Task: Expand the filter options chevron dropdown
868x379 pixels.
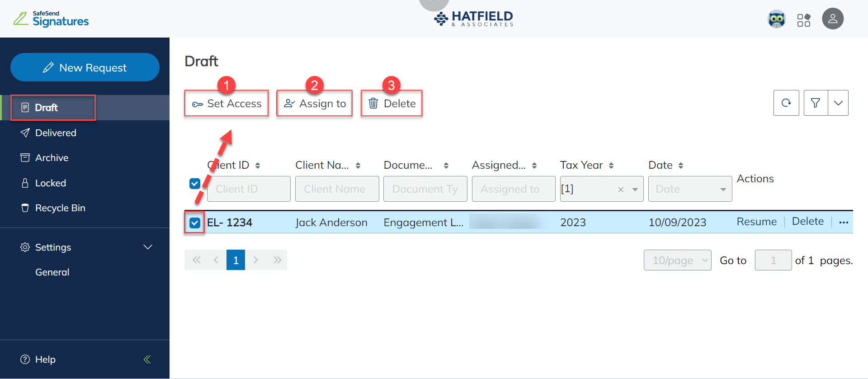Action: [x=838, y=103]
